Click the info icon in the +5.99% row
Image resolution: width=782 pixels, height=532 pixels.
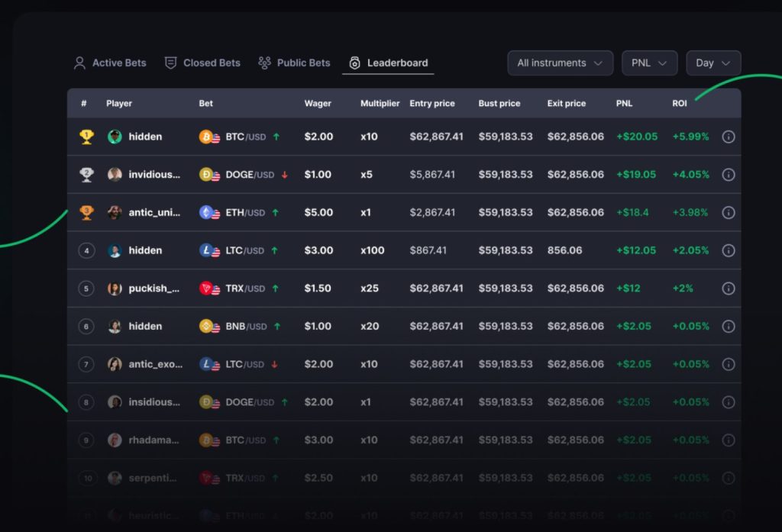tap(728, 137)
